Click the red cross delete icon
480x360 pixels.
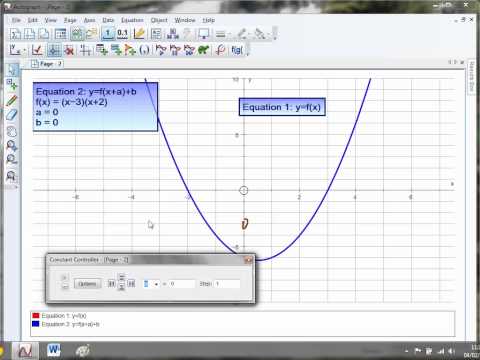pos(69,50)
